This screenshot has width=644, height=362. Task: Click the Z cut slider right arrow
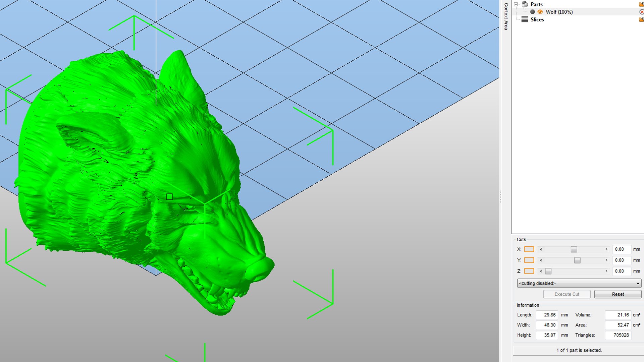click(606, 271)
